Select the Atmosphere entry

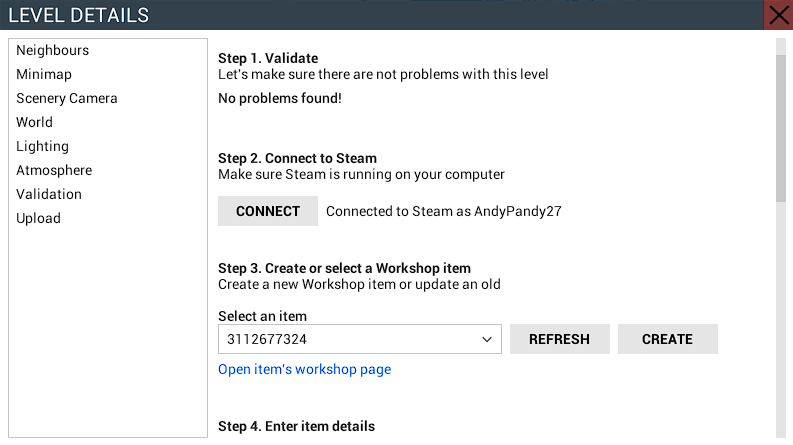click(54, 170)
